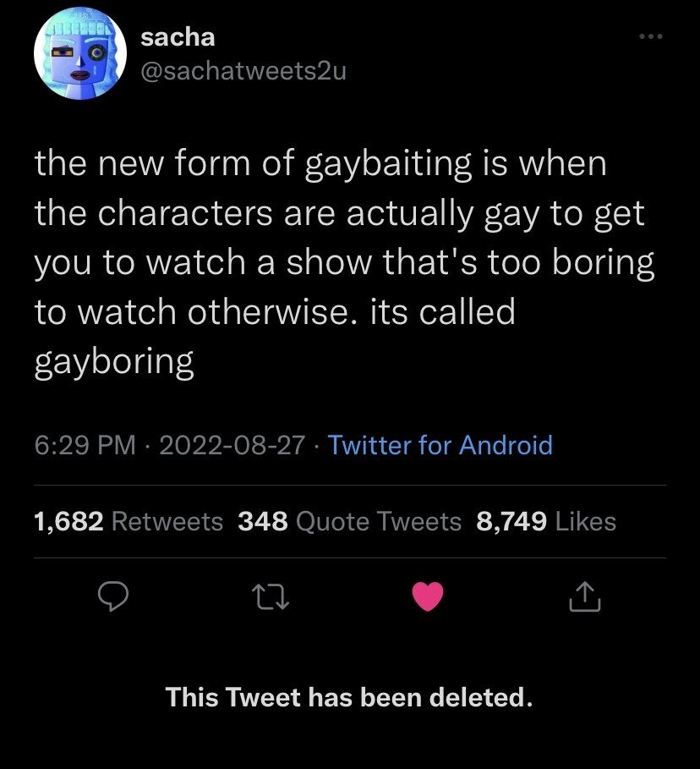Click the 'This Tweet has been deleted.' notice

pos(349,698)
